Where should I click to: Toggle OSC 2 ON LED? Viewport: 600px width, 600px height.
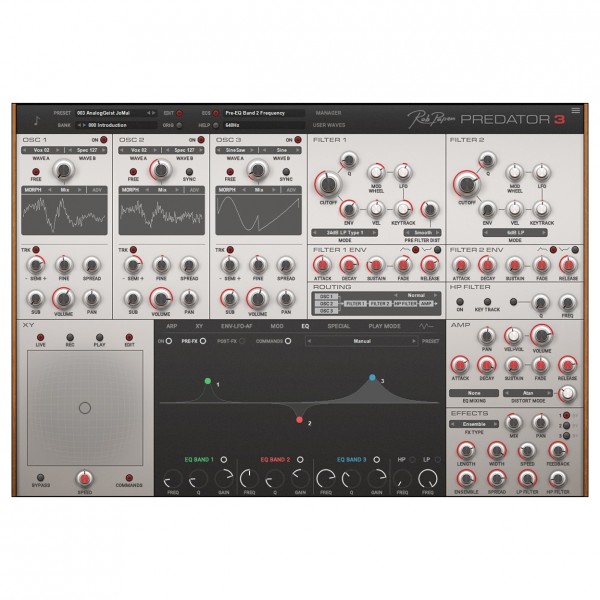coord(201,140)
